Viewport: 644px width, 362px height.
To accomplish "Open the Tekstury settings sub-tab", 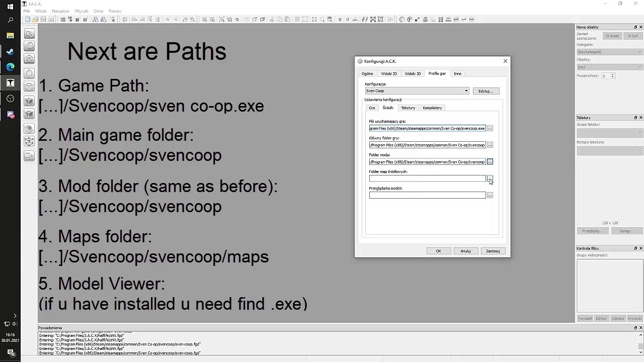I will pos(408,108).
